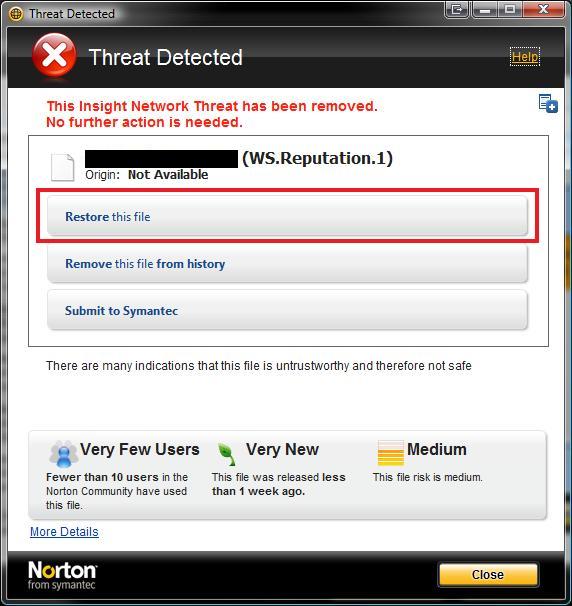The image size is (572, 606).
Task: Click the Norton globe icon in title bar
Action: (16, 14)
